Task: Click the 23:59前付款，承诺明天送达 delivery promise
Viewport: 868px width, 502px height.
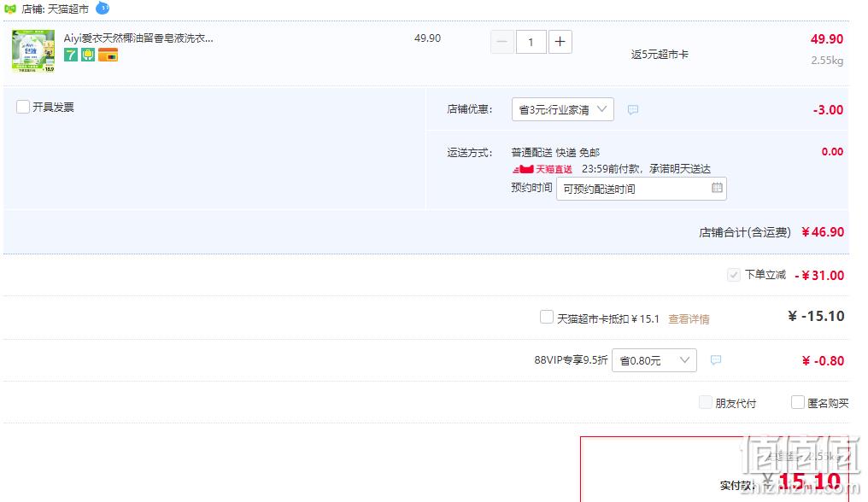Action: (x=646, y=169)
